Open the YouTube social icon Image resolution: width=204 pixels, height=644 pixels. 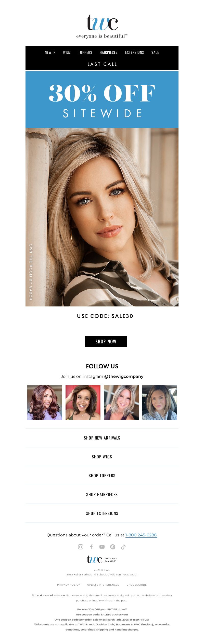tap(102, 547)
